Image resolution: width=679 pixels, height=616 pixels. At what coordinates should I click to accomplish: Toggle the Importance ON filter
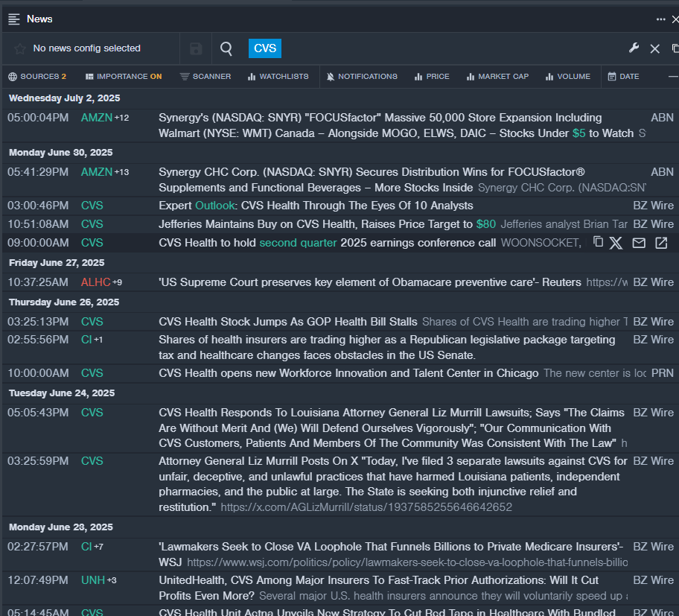(x=124, y=77)
